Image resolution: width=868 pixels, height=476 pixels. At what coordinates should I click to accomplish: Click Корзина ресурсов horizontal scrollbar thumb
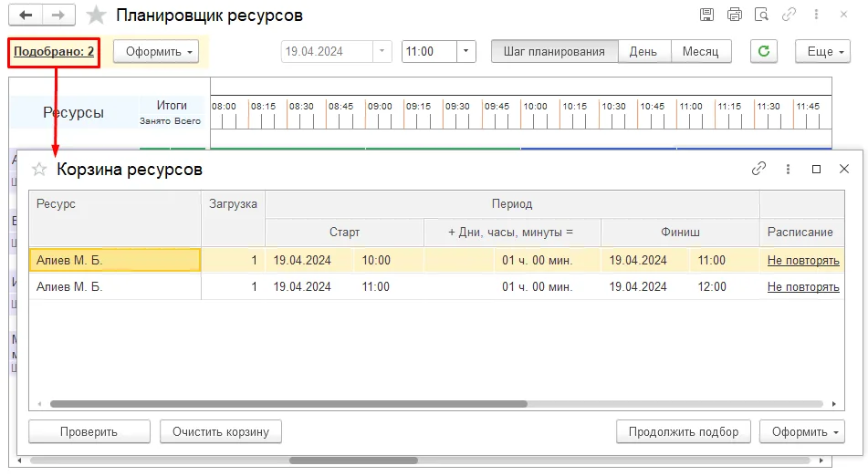288,404
